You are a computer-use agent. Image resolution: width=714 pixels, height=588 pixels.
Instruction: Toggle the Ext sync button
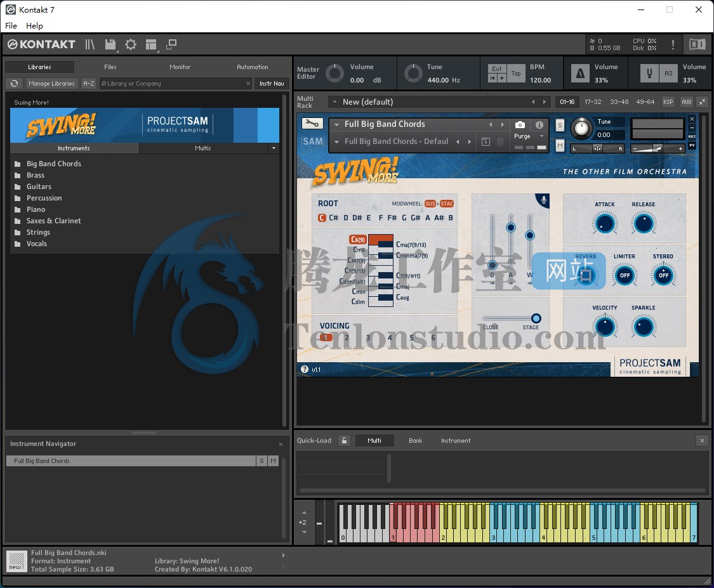pyautogui.click(x=496, y=69)
